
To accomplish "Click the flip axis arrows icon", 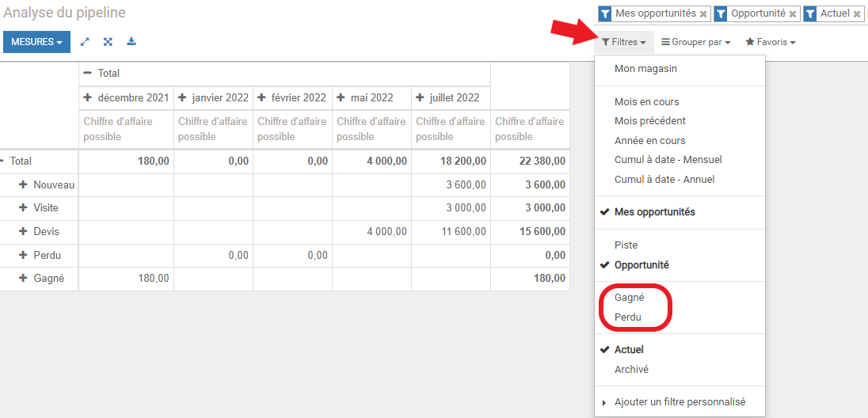I will (x=85, y=41).
